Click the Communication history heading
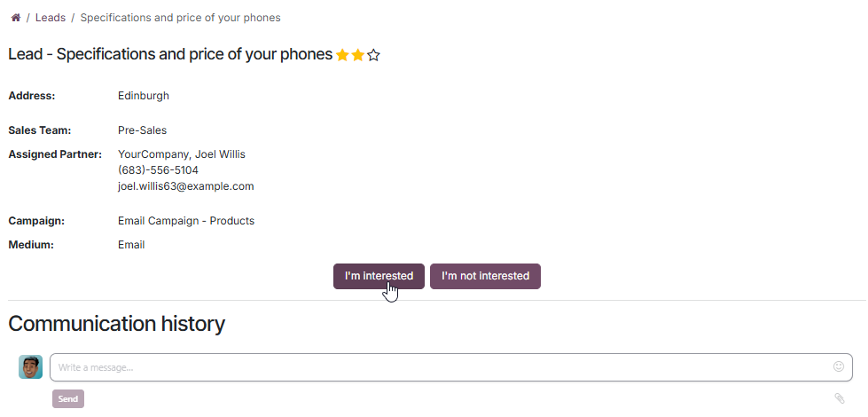The image size is (868, 417). point(116,324)
